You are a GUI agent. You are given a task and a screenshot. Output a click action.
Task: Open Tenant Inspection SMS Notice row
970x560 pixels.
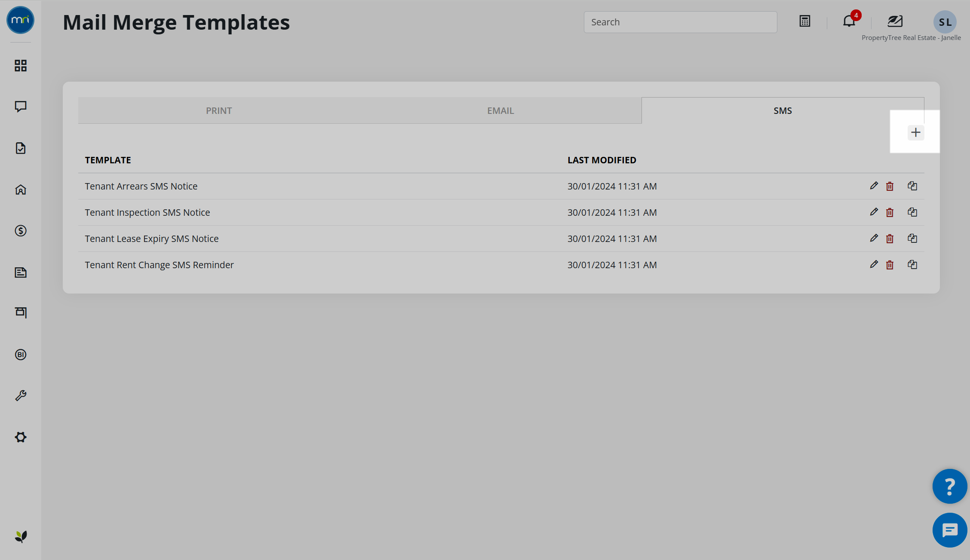(x=501, y=212)
